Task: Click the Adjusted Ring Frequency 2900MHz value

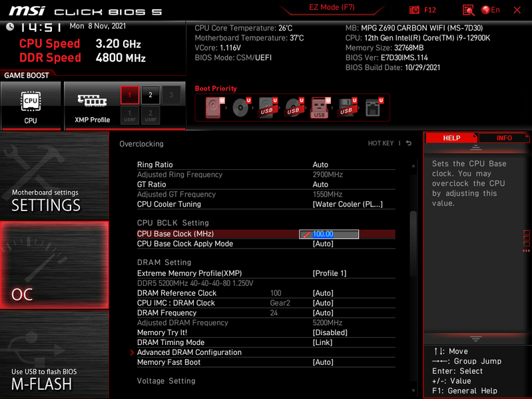Action: (328, 175)
